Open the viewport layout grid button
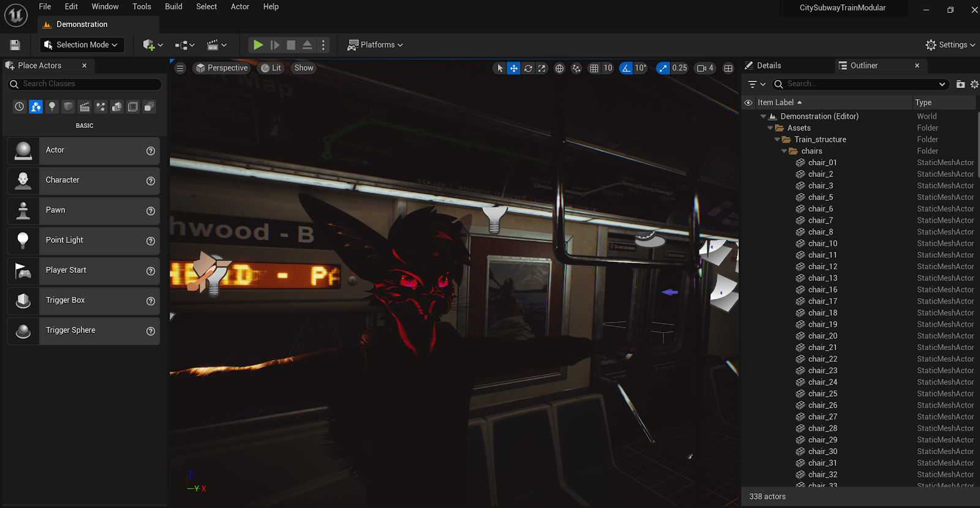 [x=728, y=69]
